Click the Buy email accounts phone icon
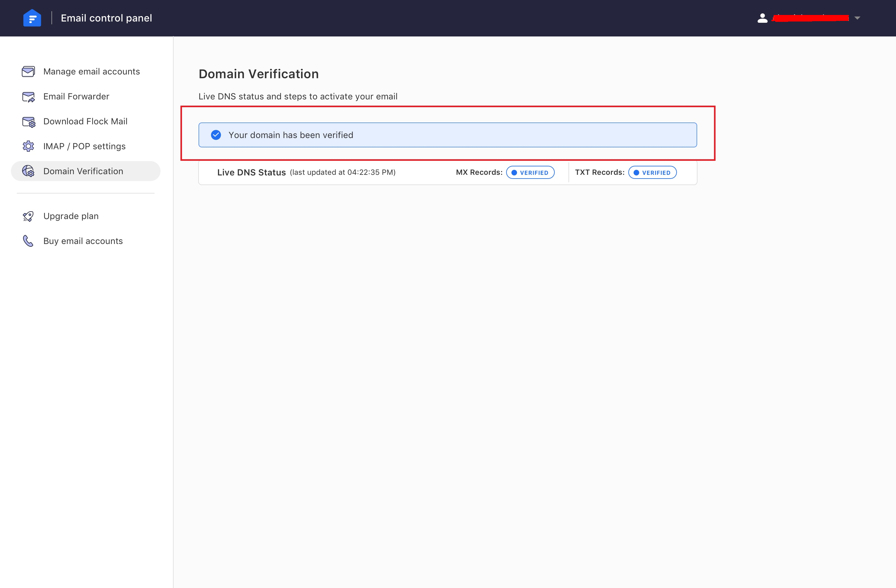This screenshot has width=896, height=588. coord(28,241)
